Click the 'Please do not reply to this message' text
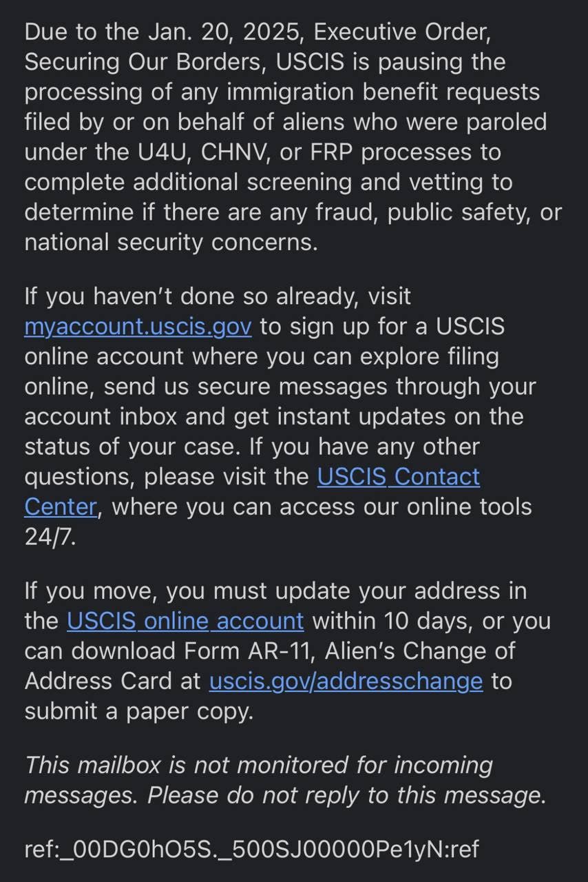Screen dimensions: 588x882 [x=346, y=796]
